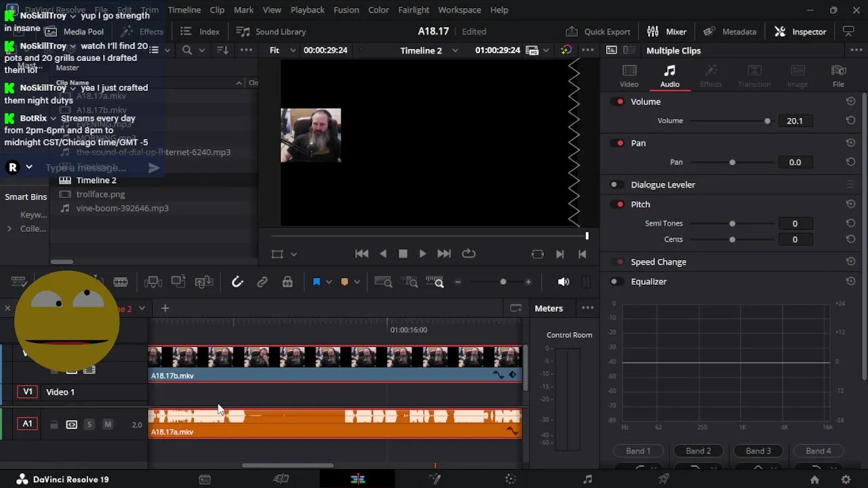Mute audio with the speaker icon
This screenshot has width=868, height=488.
564,282
